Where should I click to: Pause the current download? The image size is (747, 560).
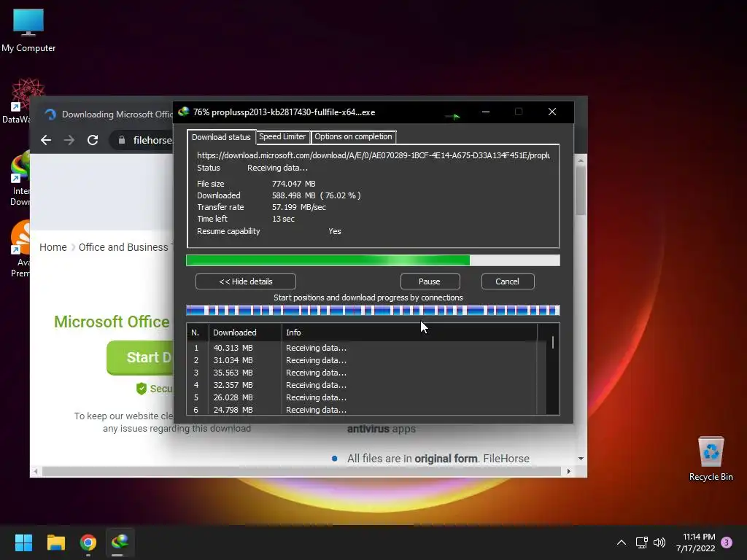click(430, 281)
